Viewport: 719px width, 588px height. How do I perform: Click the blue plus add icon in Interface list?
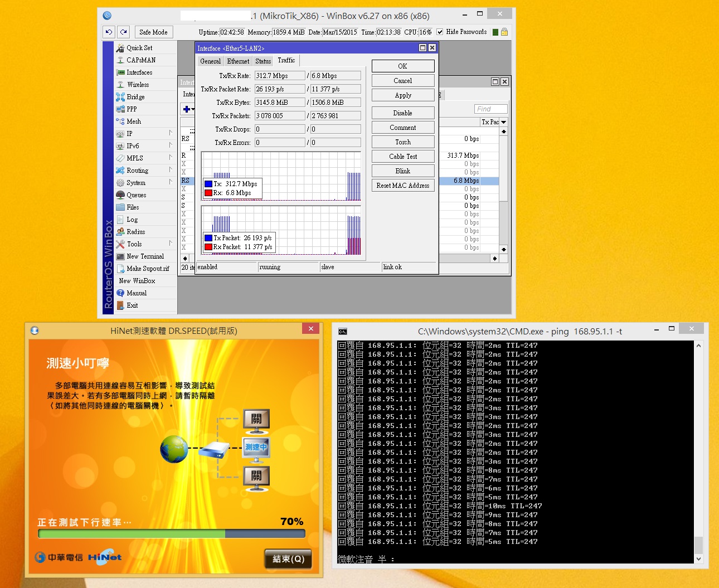click(x=187, y=109)
